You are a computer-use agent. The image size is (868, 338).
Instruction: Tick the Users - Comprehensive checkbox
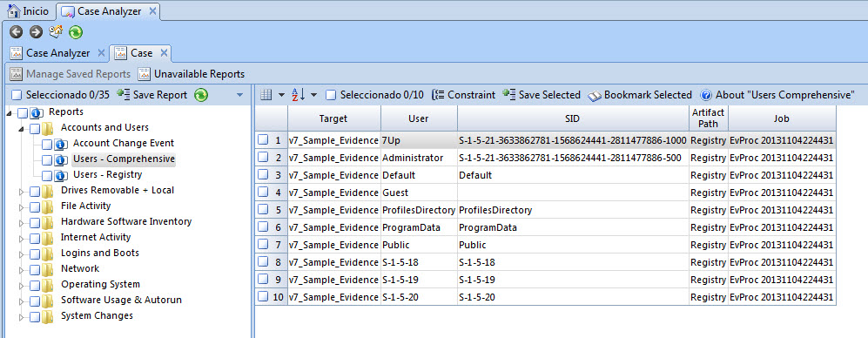pyautogui.click(x=47, y=160)
